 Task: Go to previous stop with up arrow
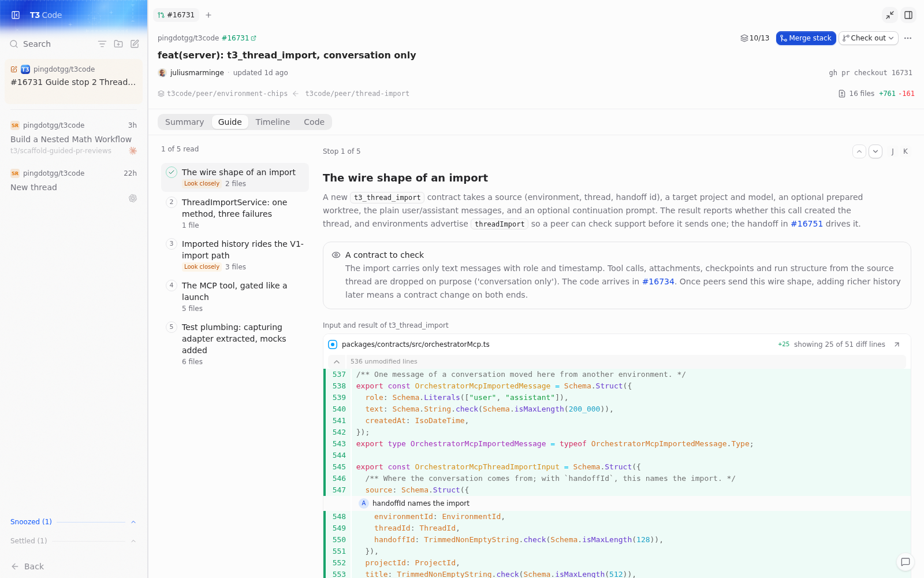click(859, 151)
